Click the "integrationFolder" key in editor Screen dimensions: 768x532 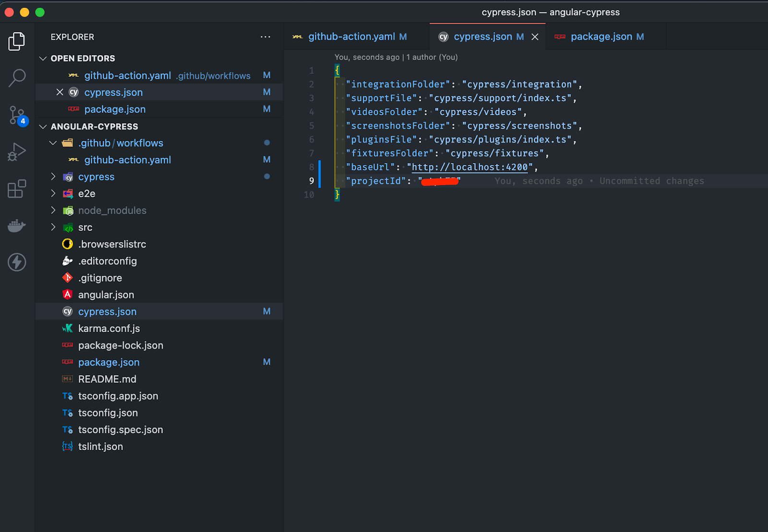tap(398, 84)
